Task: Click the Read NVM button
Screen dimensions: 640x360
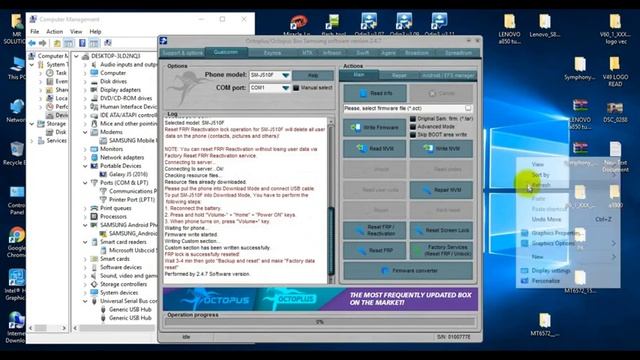Action: 375,149
